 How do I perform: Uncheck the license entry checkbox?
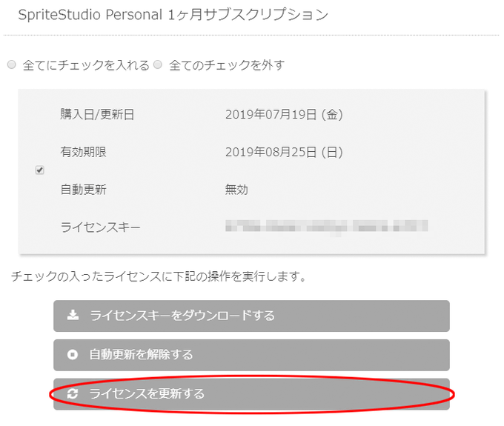(40, 170)
